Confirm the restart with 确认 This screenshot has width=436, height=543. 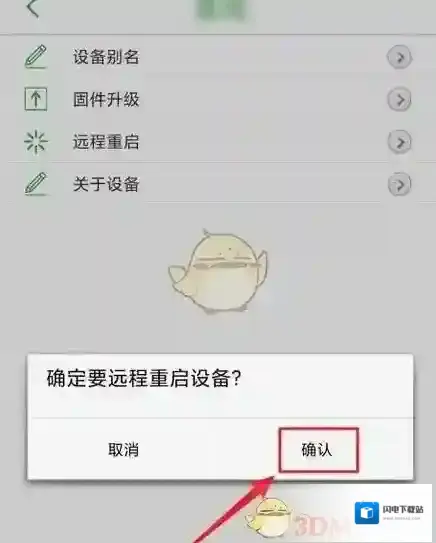pyautogui.click(x=319, y=450)
